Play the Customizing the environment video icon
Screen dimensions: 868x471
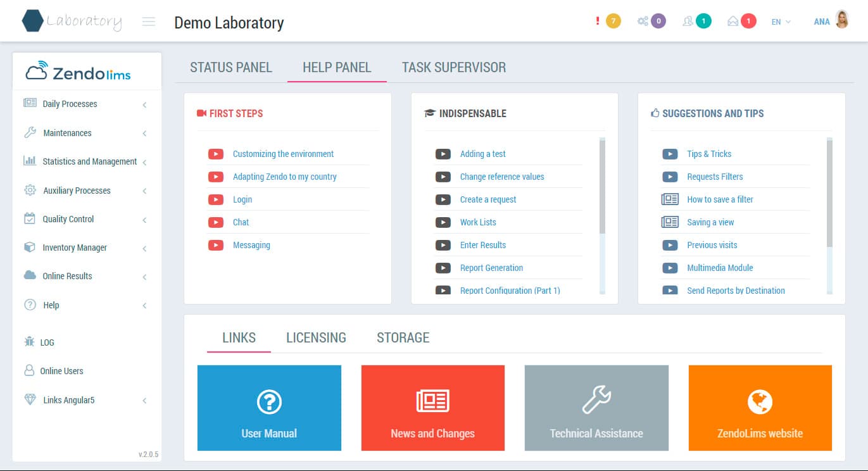pos(216,154)
